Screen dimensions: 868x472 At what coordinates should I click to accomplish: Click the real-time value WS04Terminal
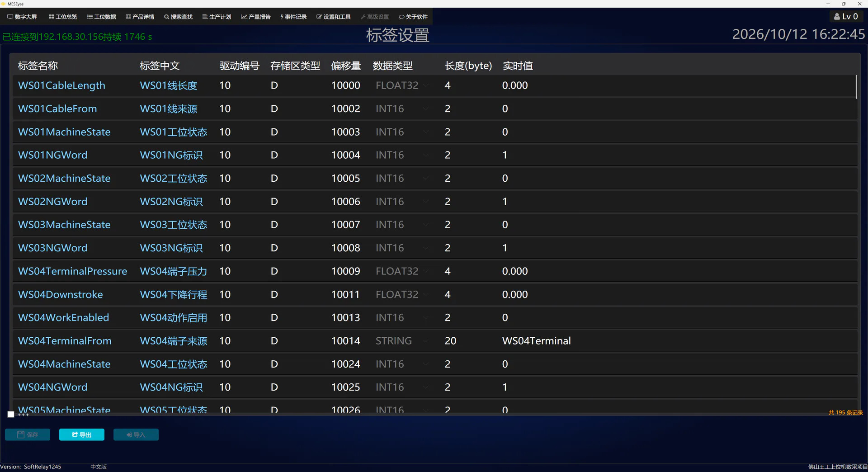point(537,341)
